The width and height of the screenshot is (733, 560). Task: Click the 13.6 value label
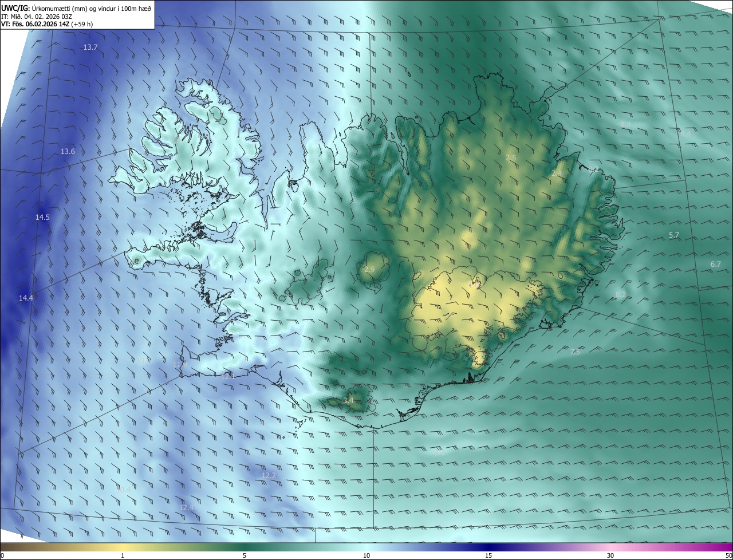click(x=68, y=152)
